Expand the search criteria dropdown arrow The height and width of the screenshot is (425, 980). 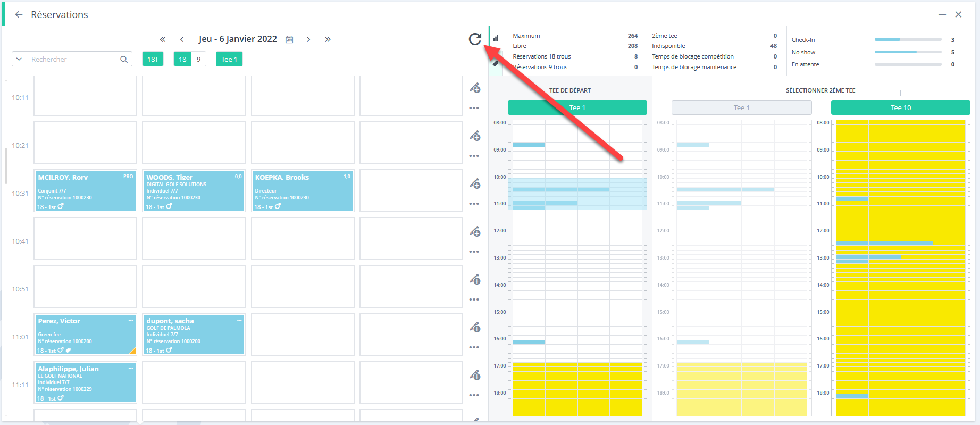tap(19, 59)
